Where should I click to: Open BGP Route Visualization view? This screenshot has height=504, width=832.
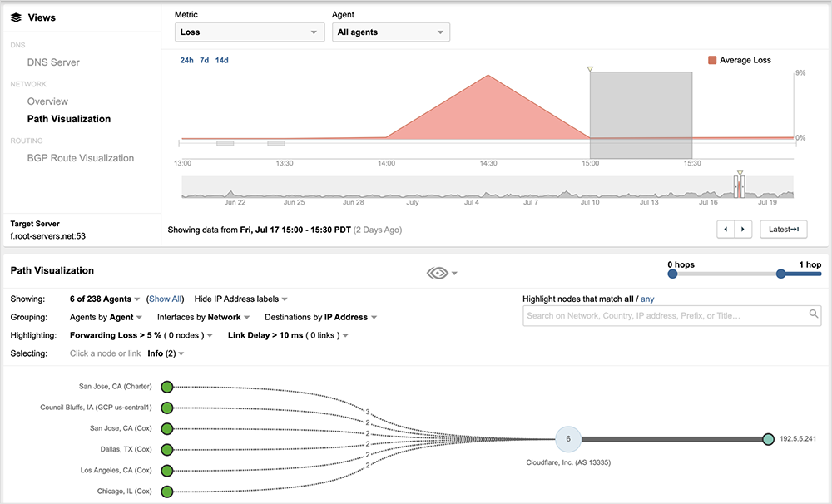click(80, 158)
